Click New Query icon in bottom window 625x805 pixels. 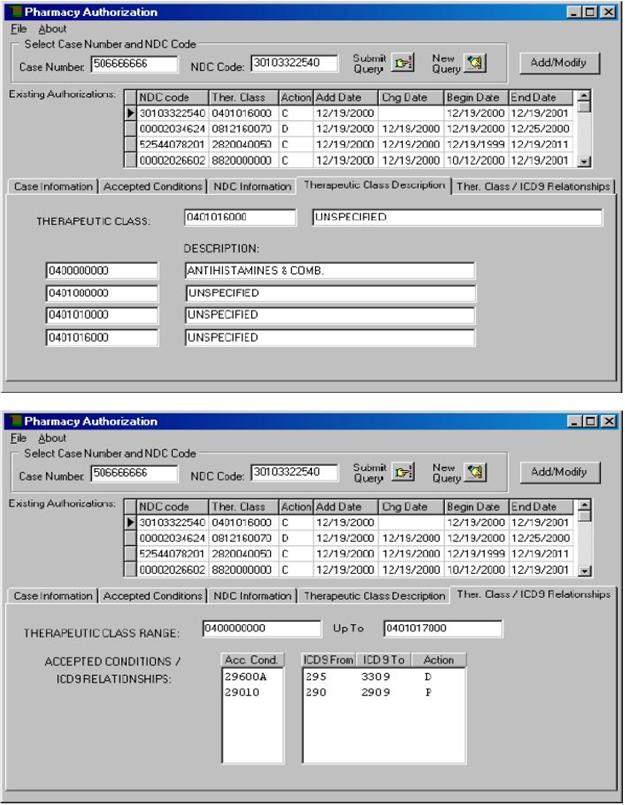(x=476, y=472)
